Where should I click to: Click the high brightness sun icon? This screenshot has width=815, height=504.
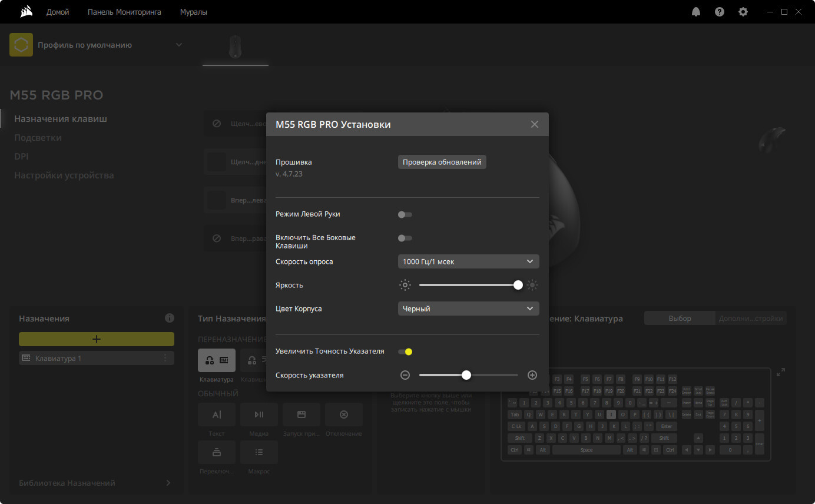pos(532,285)
